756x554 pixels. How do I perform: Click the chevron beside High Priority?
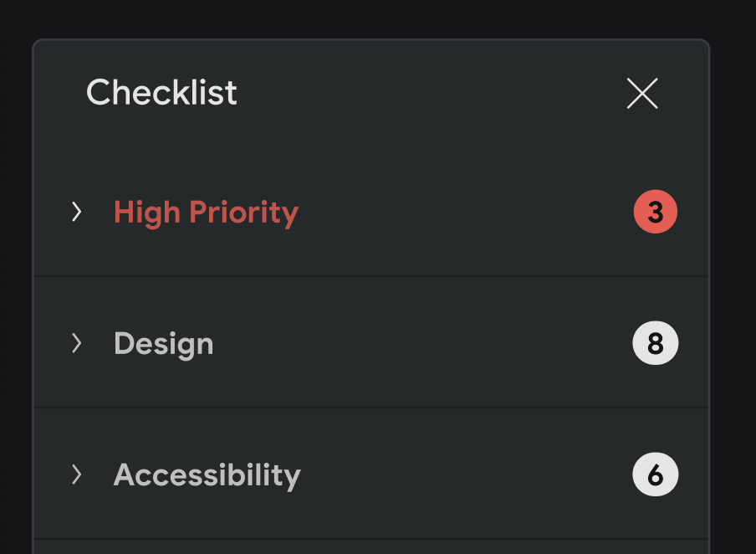(x=76, y=212)
